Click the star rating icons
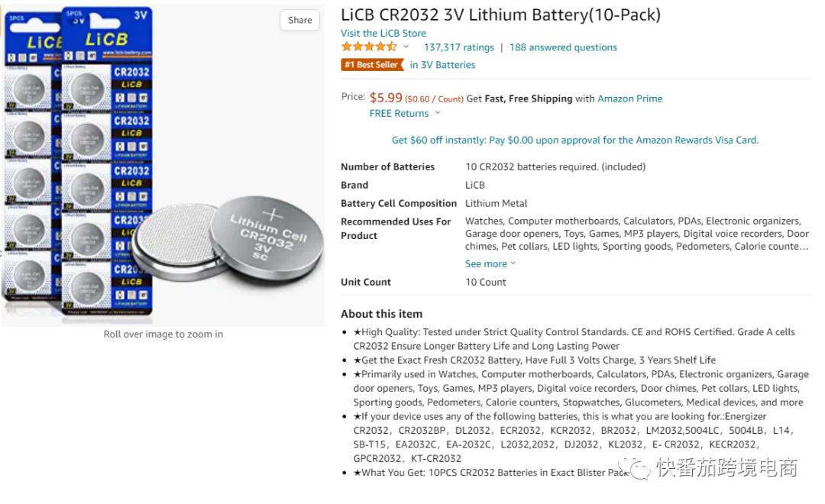This screenshot has height=504, width=825. [369, 47]
